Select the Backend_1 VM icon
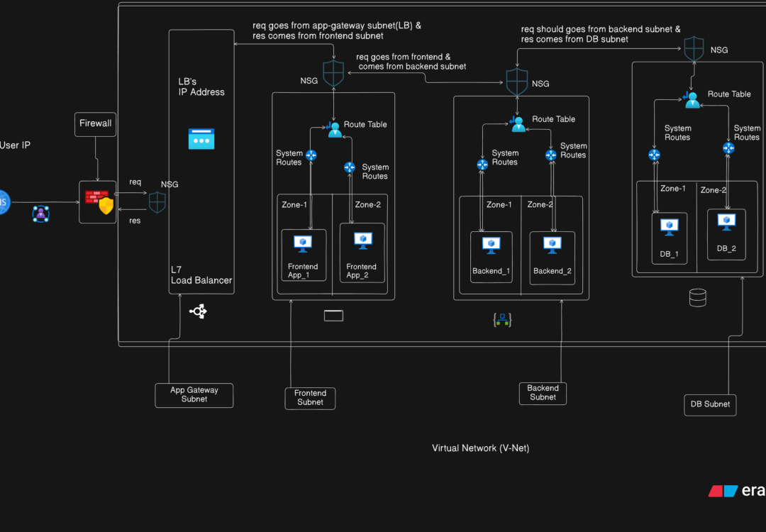This screenshot has width=766, height=532. 492,245
